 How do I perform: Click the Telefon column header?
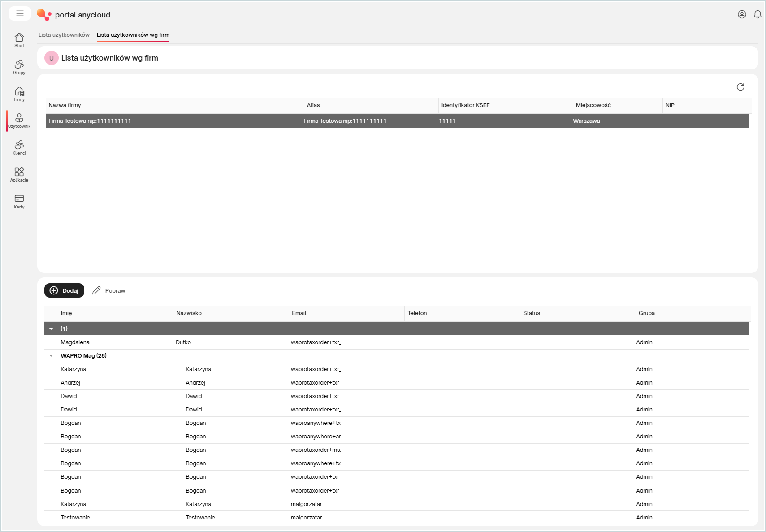pos(463,313)
